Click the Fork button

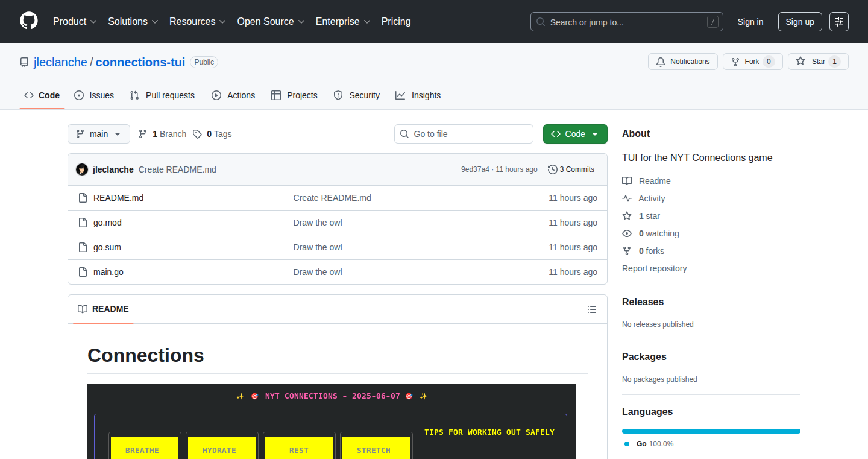coord(753,62)
